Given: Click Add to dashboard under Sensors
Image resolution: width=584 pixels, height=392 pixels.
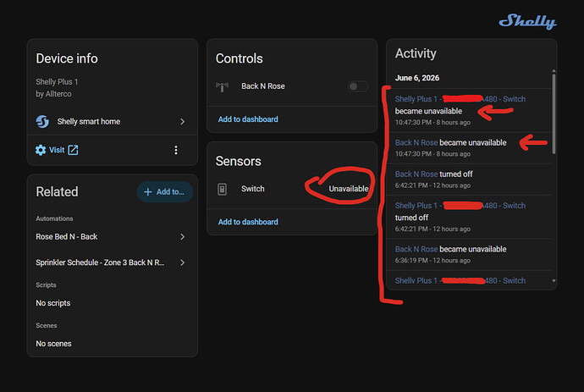Looking at the screenshot, I should [248, 222].
